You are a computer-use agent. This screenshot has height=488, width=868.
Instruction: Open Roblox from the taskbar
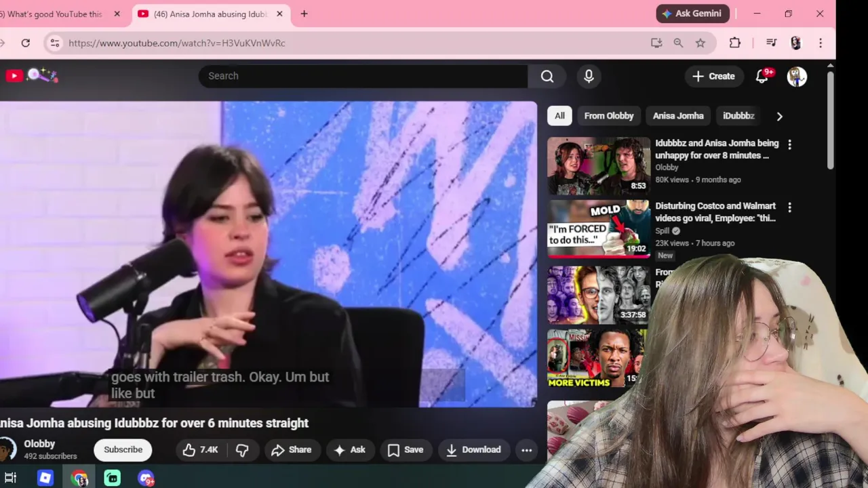point(45,479)
